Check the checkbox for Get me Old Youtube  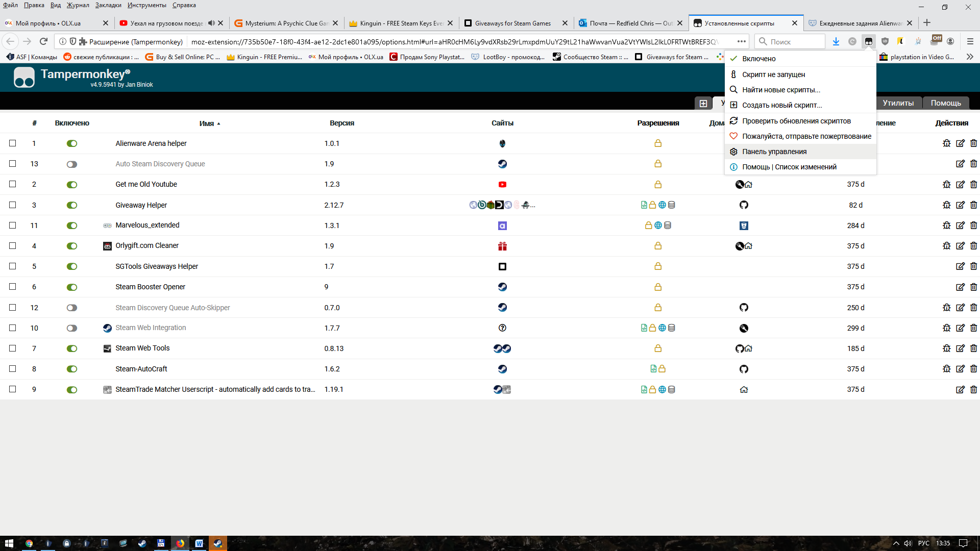point(13,184)
